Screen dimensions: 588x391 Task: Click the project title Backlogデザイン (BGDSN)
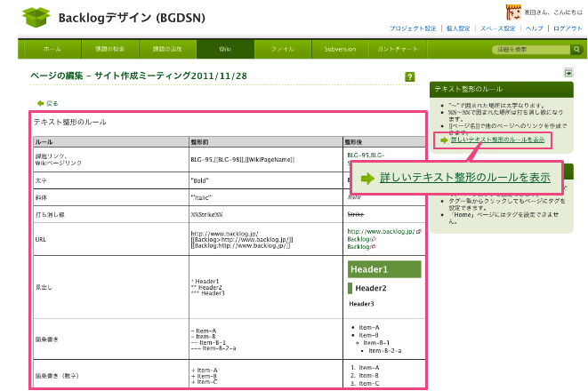(132, 18)
